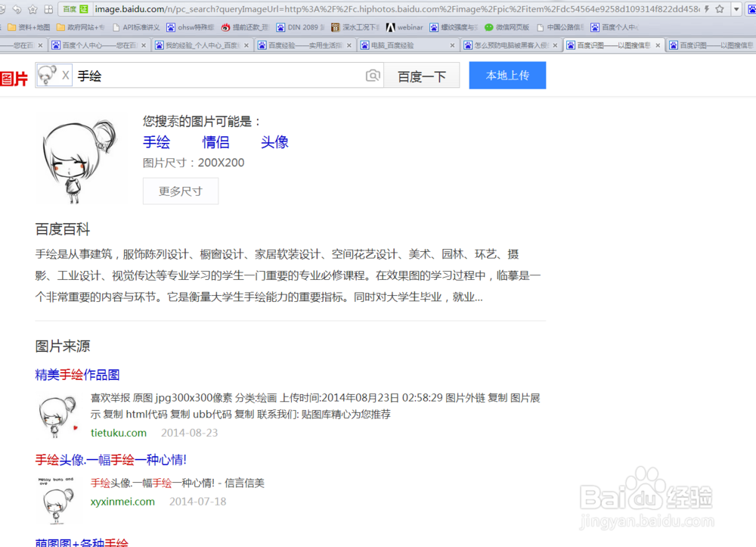The height and width of the screenshot is (547, 756).
Task: Click the 百度百科 heading
Action: (63, 229)
